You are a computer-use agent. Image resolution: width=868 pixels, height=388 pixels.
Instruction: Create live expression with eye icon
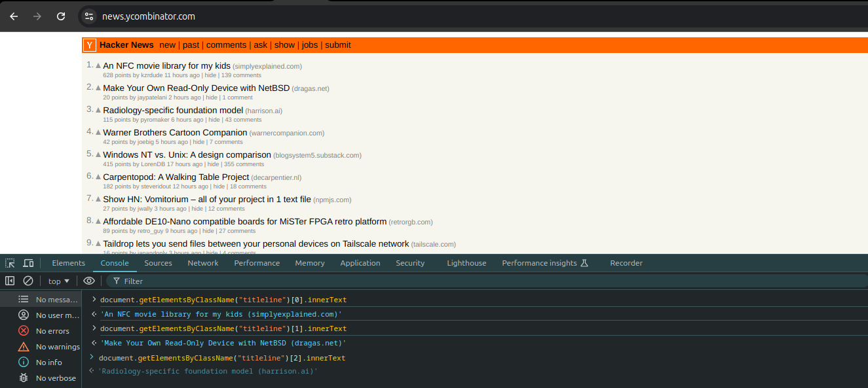(89, 281)
